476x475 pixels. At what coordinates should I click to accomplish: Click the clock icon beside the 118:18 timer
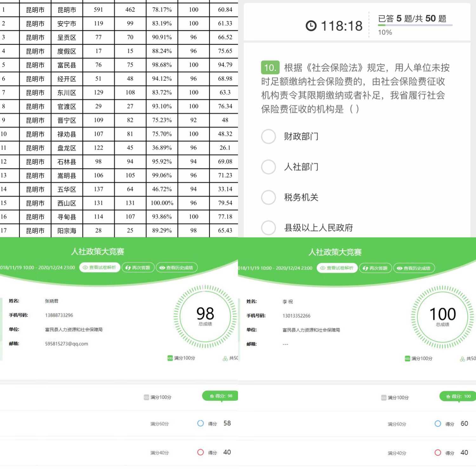tap(311, 26)
